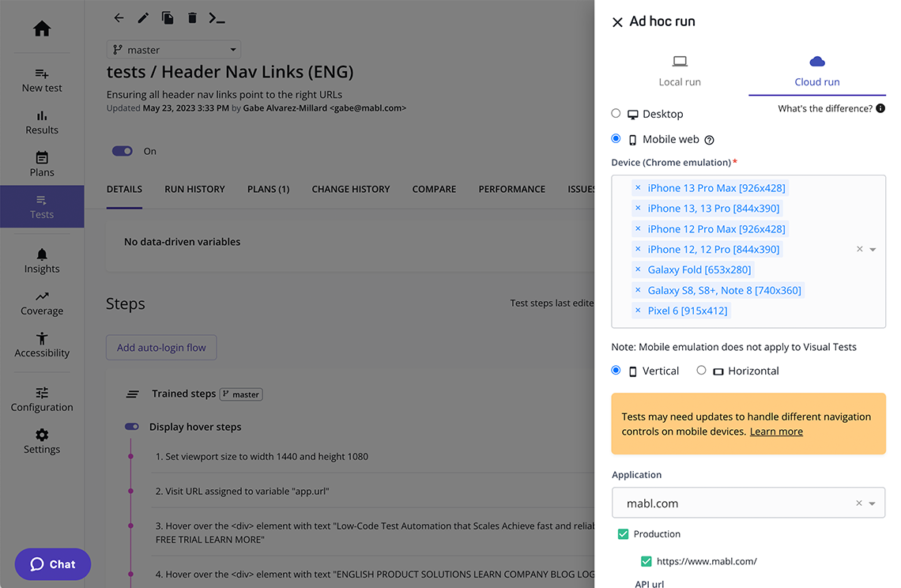Click What's the difference? link
The image size is (901, 588).
pyautogui.click(x=825, y=108)
